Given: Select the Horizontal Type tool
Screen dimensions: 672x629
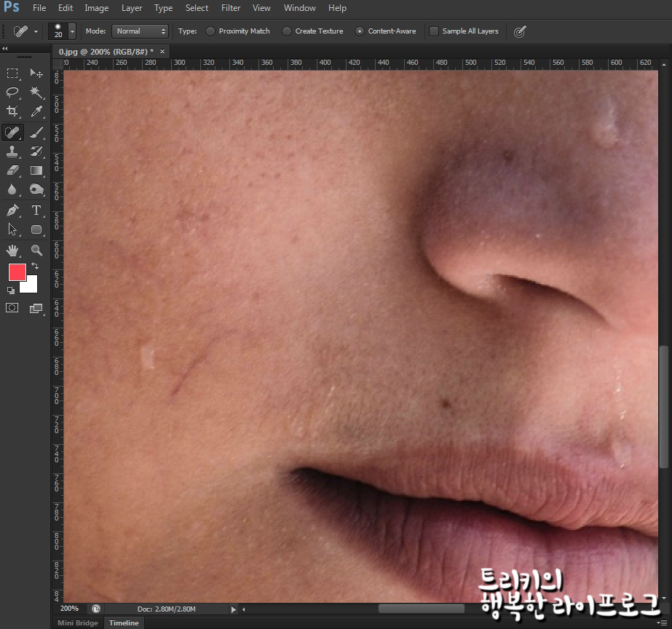Looking at the screenshot, I should (36, 210).
